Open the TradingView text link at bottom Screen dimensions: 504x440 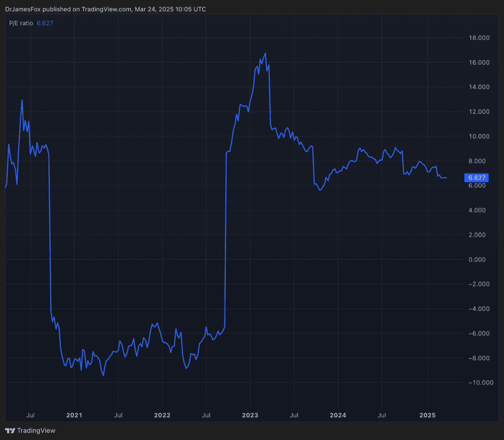36,431
